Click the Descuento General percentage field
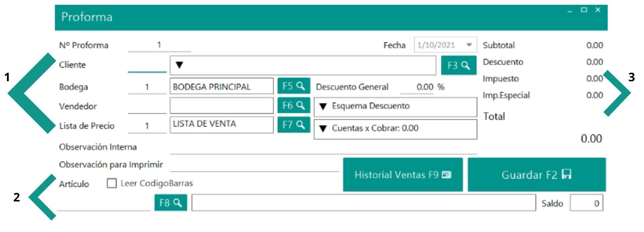The width and height of the screenshot is (644, 232). point(417,87)
